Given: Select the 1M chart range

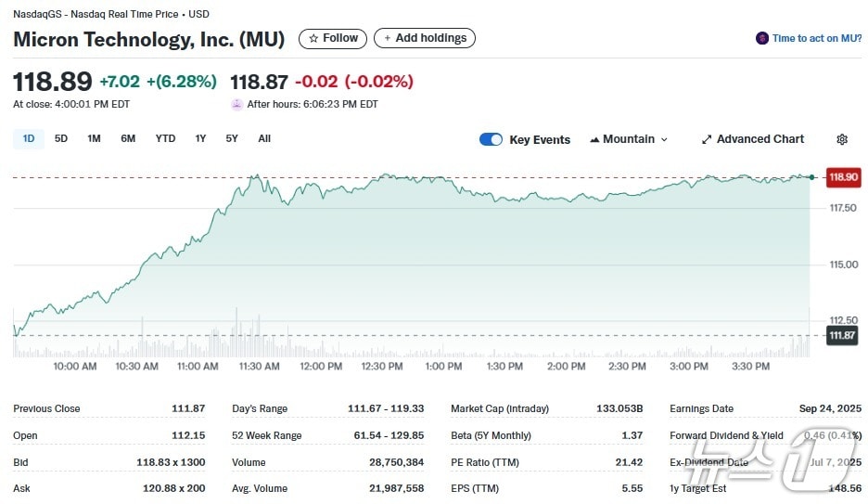Looking at the screenshot, I should 94,138.
